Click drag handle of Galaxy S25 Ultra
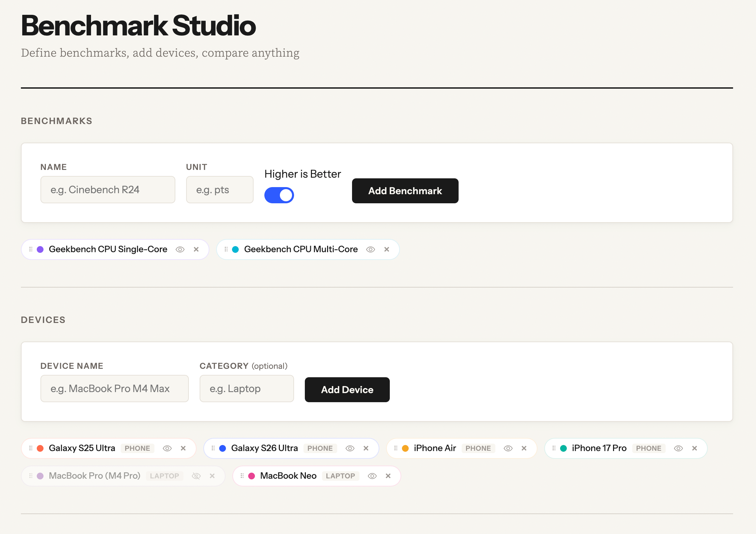 pos(31,448)
